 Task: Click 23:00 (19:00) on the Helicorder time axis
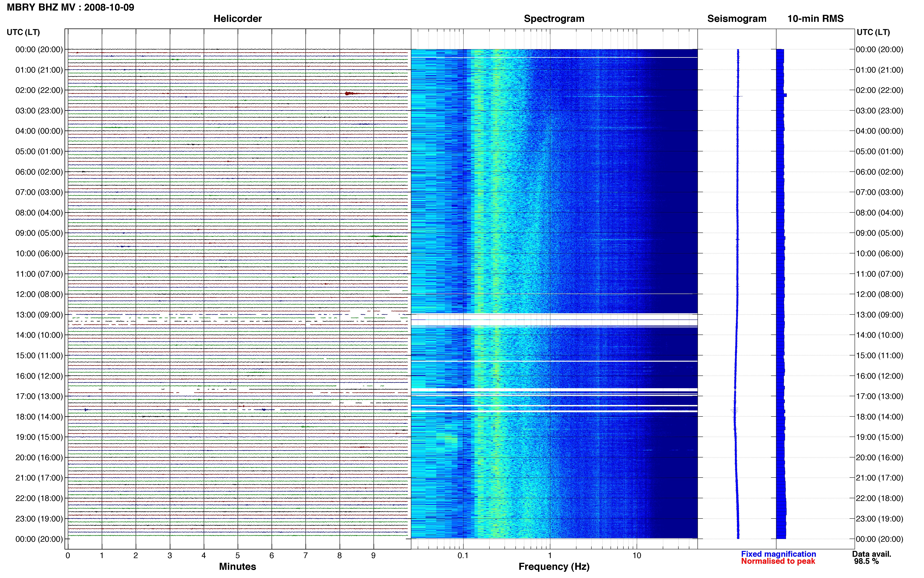pos(39,519)
